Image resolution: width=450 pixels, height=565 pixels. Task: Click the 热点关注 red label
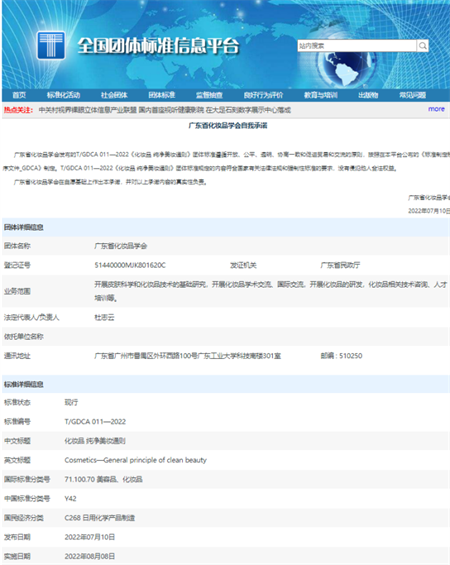18,110
